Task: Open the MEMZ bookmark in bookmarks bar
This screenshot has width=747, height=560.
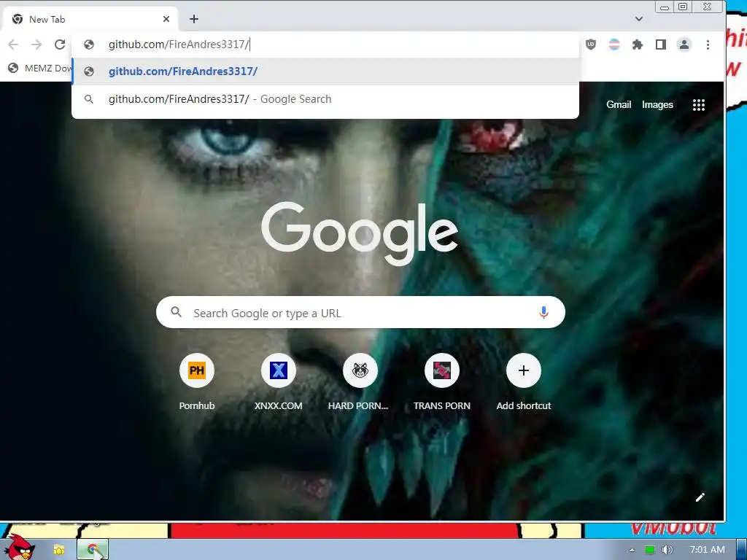Action: pos(39,68)
